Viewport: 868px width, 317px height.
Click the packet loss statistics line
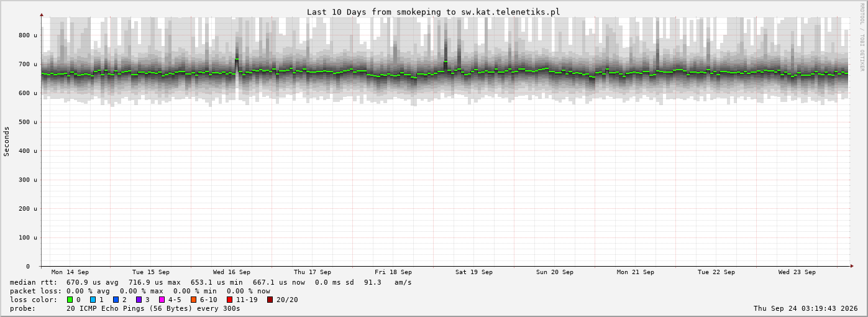pyautogui.click(x=140, y=291)
